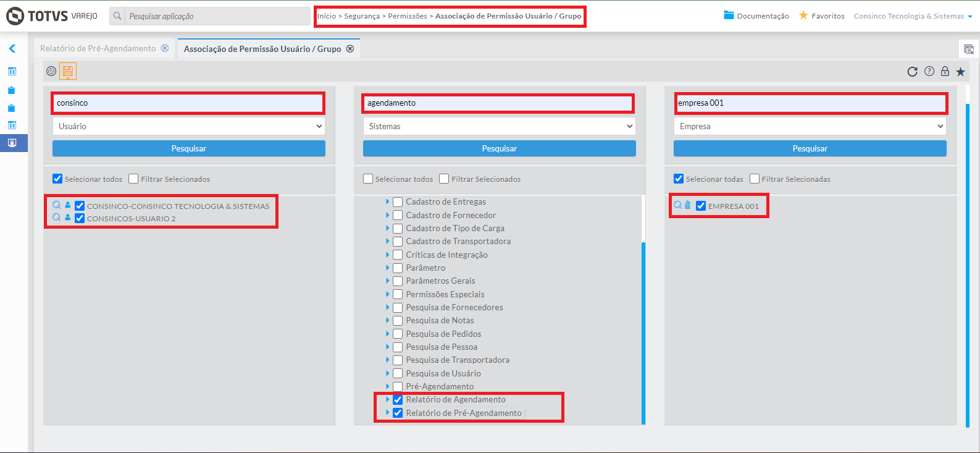980x453 pixels.
Task: Open help via the question mark icon
Action: [929, 72]
